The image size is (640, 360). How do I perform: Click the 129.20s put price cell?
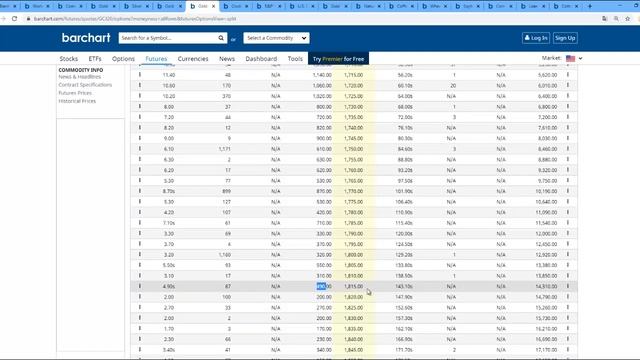(404, 254)
